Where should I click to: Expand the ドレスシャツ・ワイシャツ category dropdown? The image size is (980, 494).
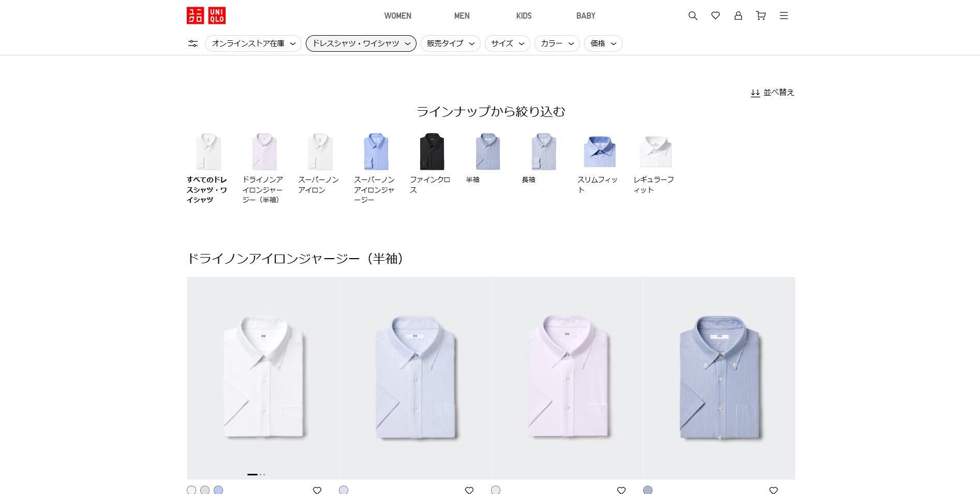(x=361, y=43)
